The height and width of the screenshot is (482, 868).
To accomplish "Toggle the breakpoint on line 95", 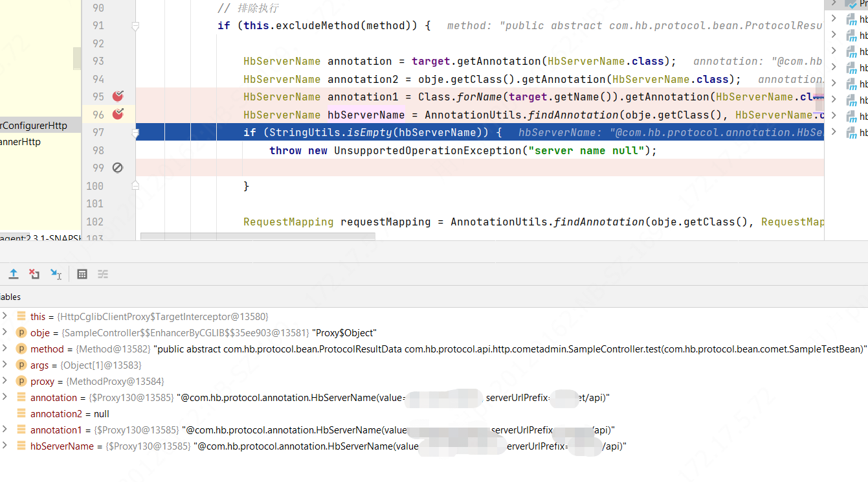I will coord(118,97).
